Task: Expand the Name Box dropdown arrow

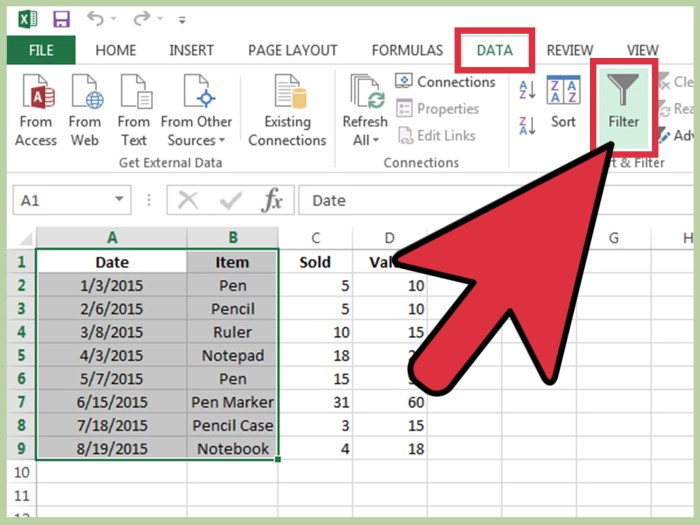Action: tap(119, 199)
